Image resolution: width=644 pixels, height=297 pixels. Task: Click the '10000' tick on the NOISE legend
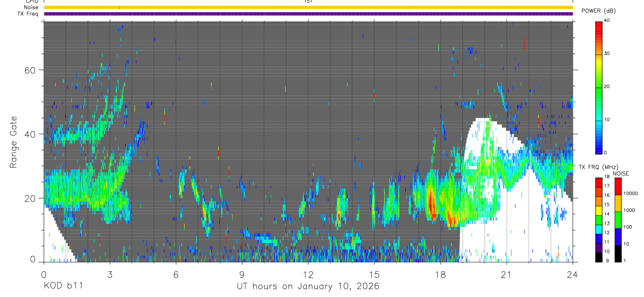[x=630, y=193]
